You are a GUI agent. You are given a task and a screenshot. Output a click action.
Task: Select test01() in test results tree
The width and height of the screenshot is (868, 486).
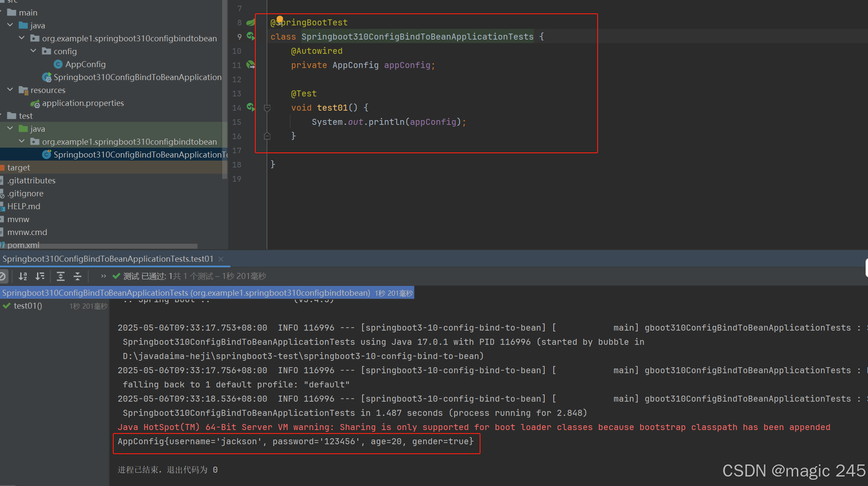pyautogui.click(x=28, y=306)
